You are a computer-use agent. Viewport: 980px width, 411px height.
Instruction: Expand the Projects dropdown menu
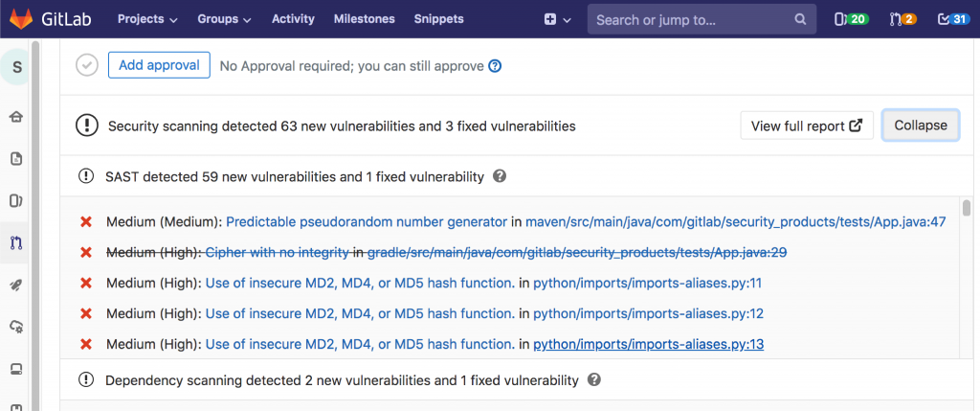pyautogui.click(x=147, y=19)
